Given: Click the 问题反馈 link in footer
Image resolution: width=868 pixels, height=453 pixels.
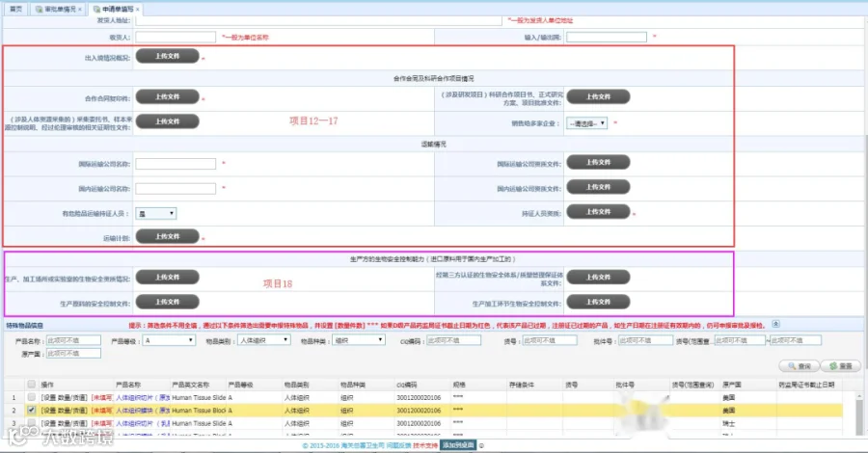Looking at the screenshot, I should [398, 445].
